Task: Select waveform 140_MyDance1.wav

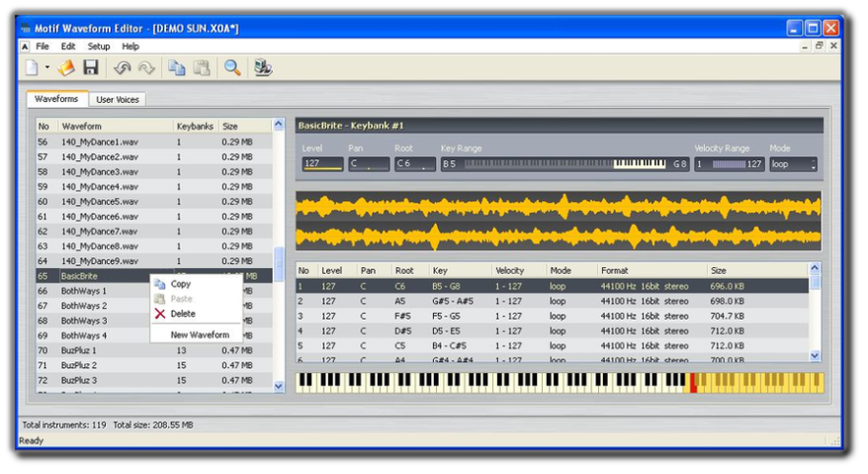Action: (x=154, y=142)
